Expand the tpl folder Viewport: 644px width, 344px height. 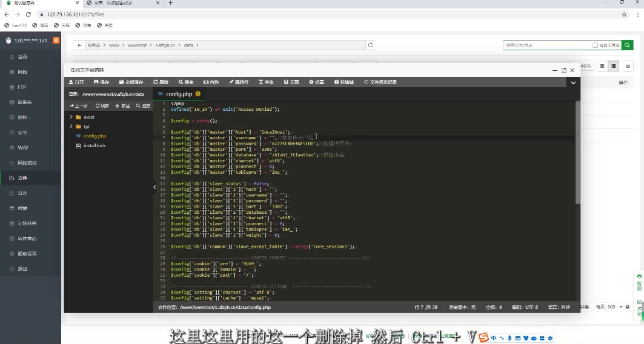pyautogui.click(x=71, y=127)
